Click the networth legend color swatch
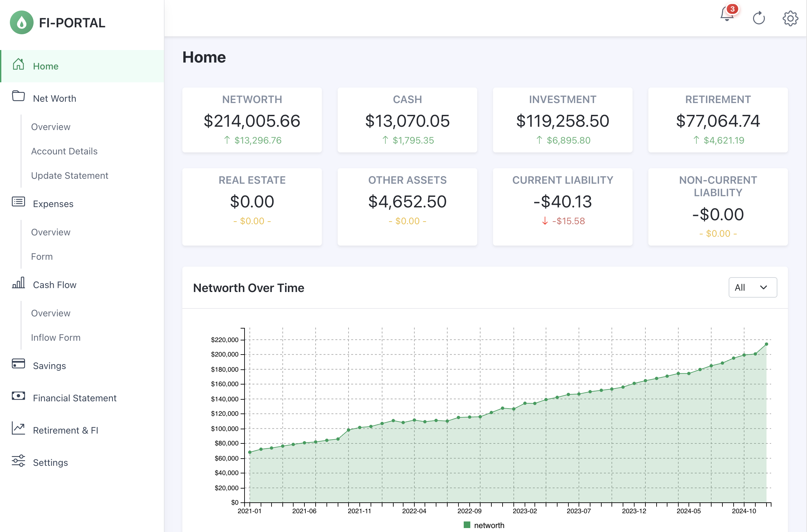Screen dimensions: 807x532 coord(467,525)
